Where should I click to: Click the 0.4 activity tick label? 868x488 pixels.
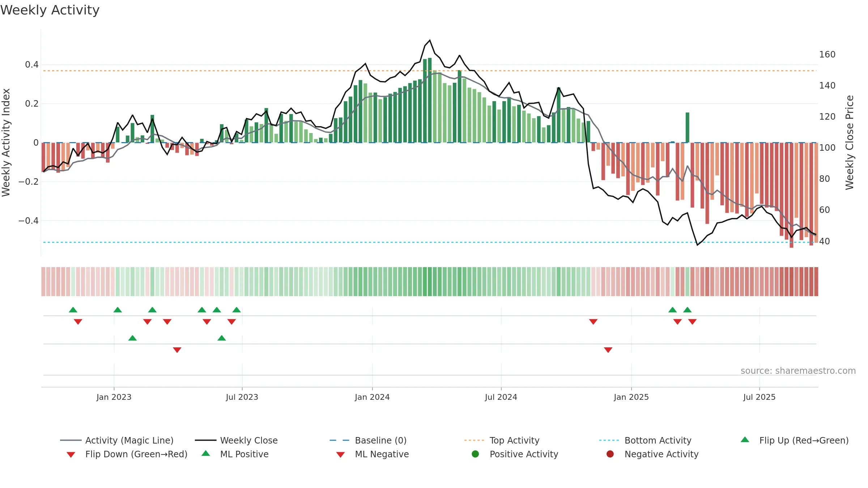pos(32,65)
